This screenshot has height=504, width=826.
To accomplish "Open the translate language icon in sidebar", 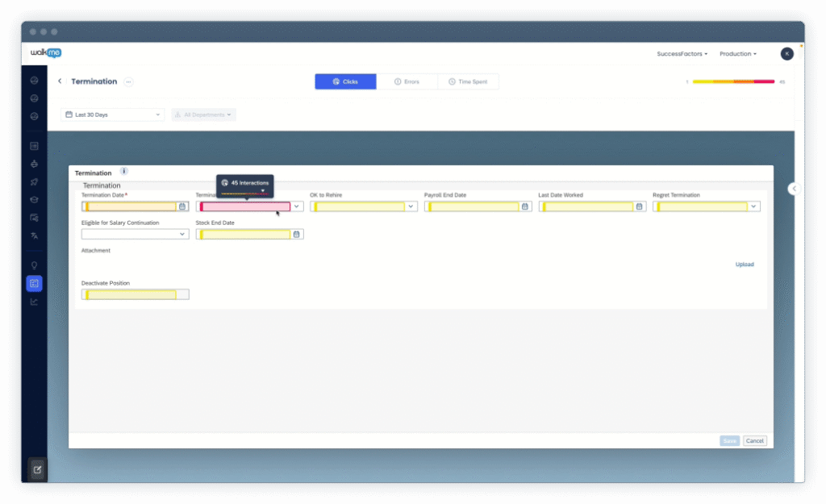I will [34, 235].
